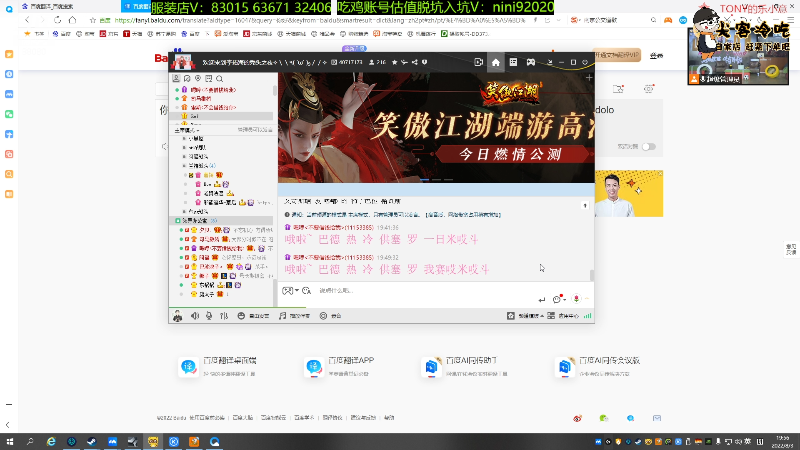The width and height of the screenshot is (800, 450).
Task: Close the yellow ad on Baidu page
Action: click(x=660, y=173)
